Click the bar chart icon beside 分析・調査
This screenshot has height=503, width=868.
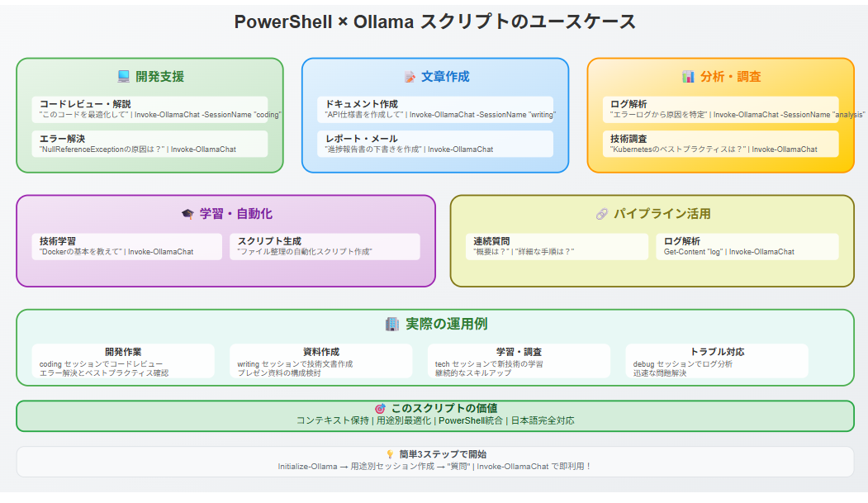click(x=688, y=76)
